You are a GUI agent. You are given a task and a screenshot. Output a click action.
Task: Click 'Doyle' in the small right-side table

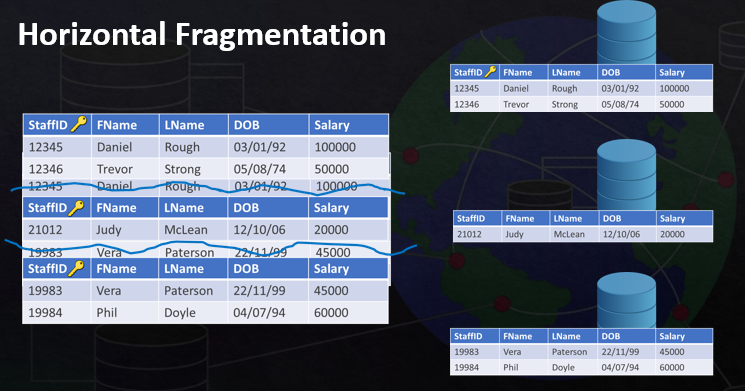point(563,368)
